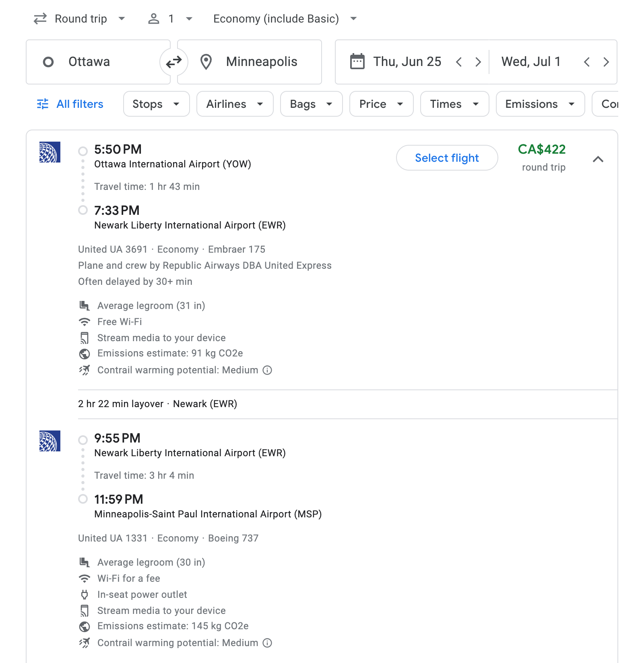Move return date Wed, Jul 1 back one day
The height and width of the screenshot is (663, 644).
[587, 62]
